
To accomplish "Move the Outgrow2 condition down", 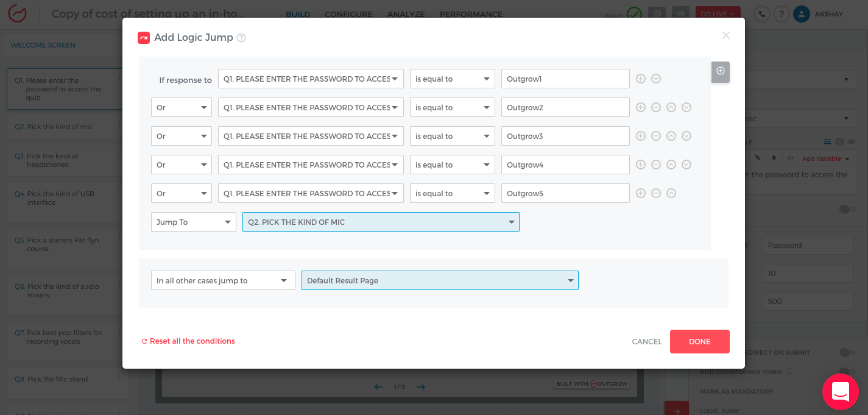I will click(686, 107).
